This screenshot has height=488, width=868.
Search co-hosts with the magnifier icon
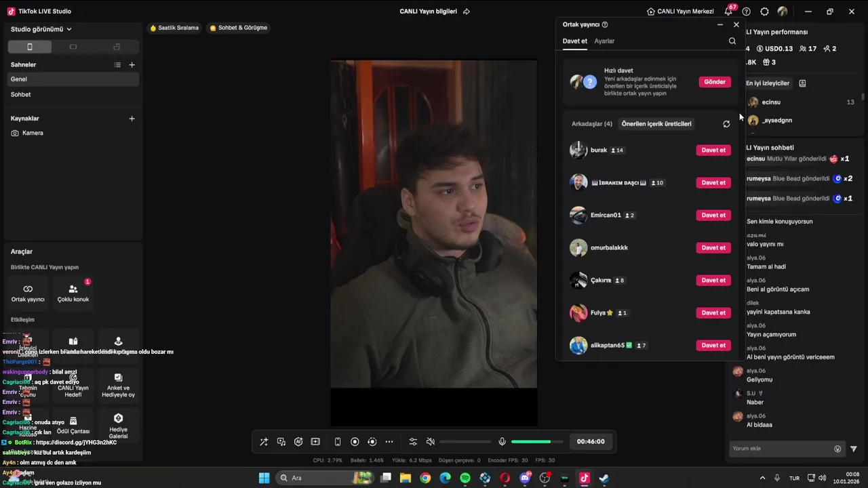[732, 41]
